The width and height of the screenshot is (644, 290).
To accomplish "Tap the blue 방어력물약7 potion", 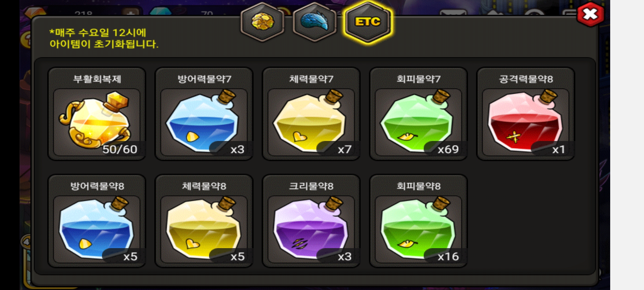I will coord(204,114).
